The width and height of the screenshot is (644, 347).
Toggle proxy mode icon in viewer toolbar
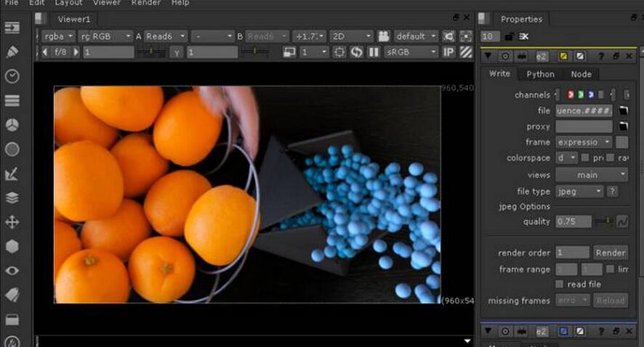tap(289, 52)
